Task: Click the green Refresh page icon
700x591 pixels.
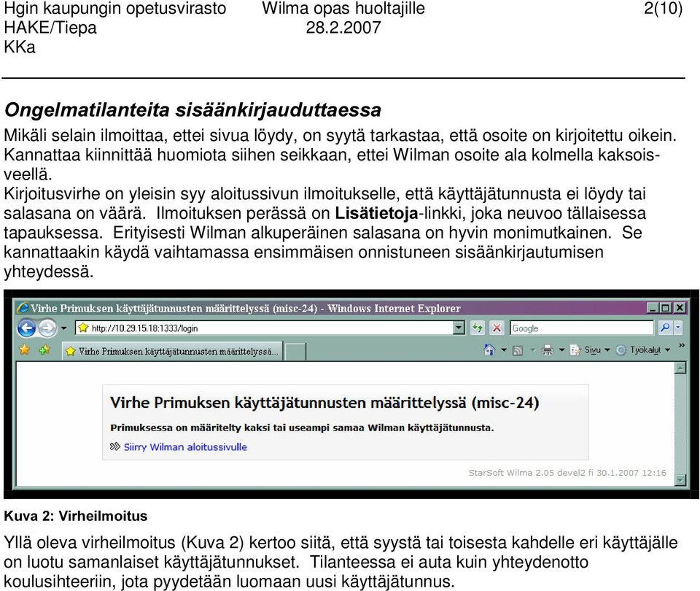Action: click(x=477, y=328)
